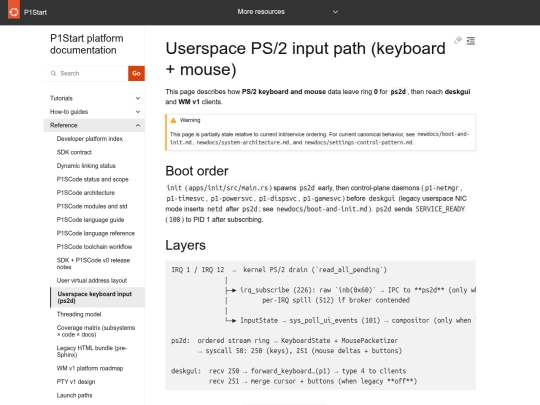The height and width of the screenshot is (405, 540).
Task: Open P1SCode toolchain workflow page
Action: [94, 247]
